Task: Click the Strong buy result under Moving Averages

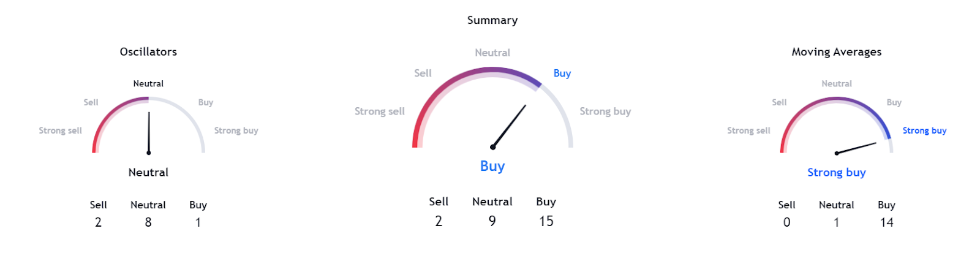Action: tap(836, 173)
